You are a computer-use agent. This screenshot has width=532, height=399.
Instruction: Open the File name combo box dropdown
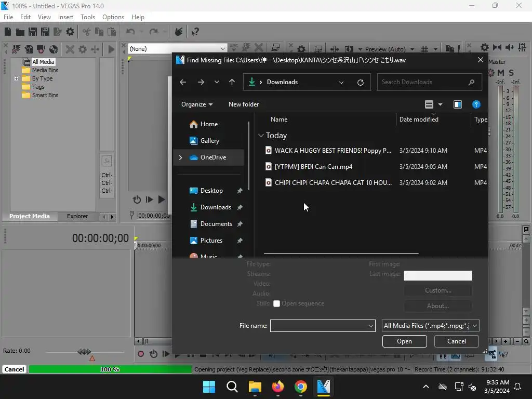370,326
